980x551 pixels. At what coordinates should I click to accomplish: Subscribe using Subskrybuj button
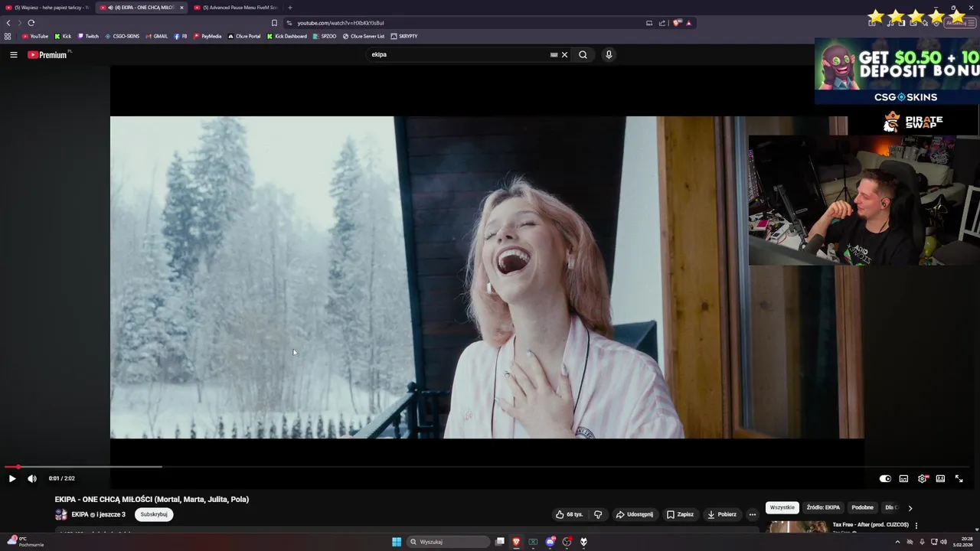click(x=154, y=514)
